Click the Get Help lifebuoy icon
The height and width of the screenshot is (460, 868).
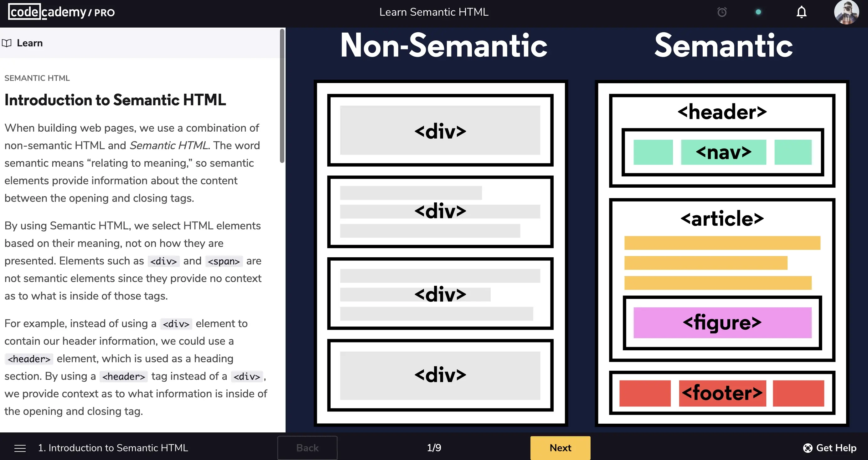[807, 448]
